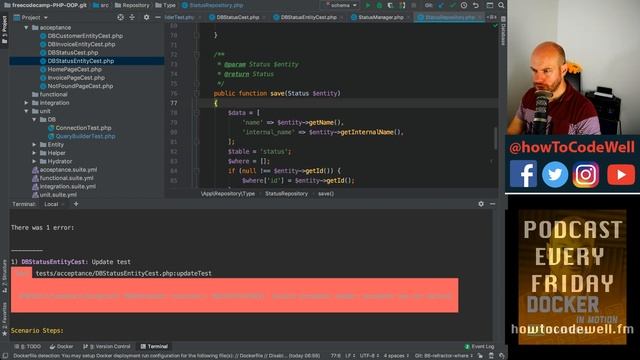Click the 4 spaces indent setting
The width and height of the screenshot is (640, 360).
click(396, 356)
